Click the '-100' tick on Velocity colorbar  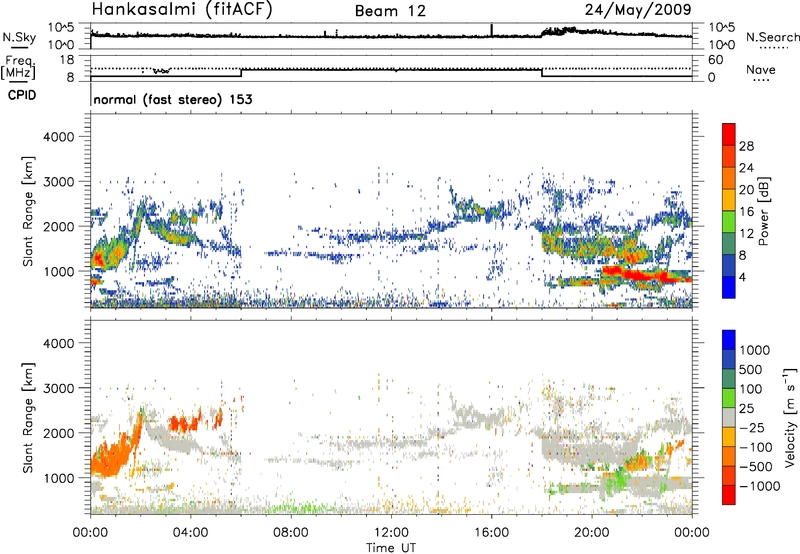756,447
